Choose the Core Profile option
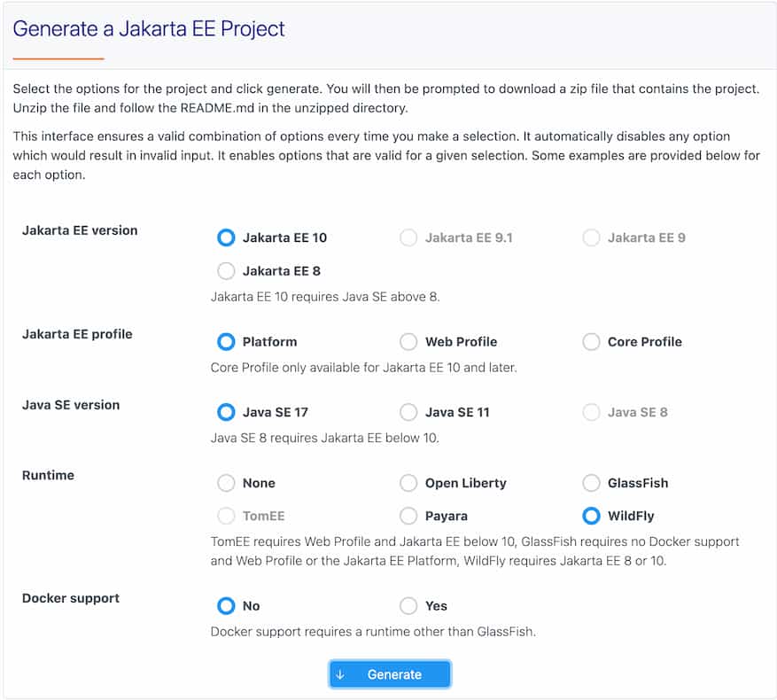Image resolution: width=777 pixels, height=700 pixels. [x=590, y=342]
